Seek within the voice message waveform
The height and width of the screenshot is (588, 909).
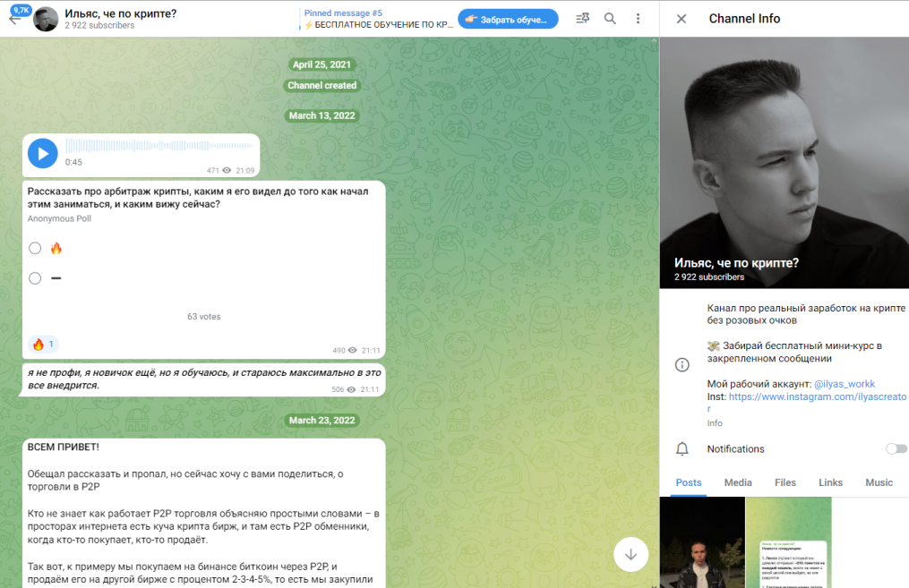click(159, 146)
